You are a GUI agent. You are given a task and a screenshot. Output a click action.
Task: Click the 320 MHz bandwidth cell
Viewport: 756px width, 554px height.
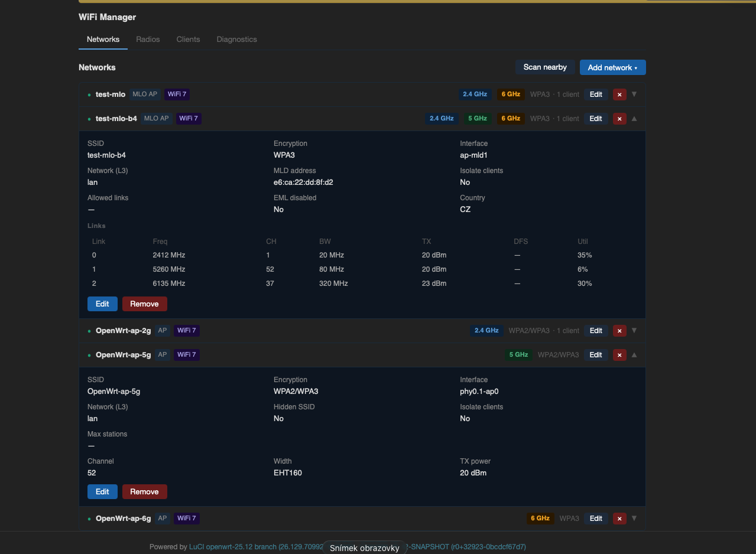pos(333,283)
